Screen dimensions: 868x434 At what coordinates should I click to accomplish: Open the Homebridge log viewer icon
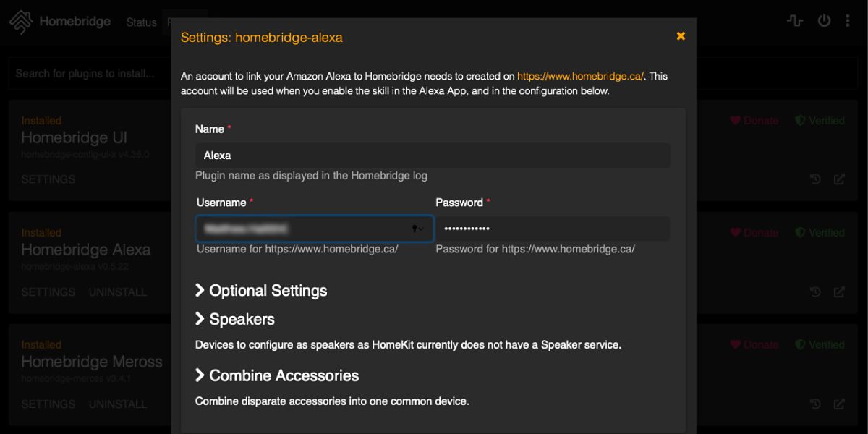tap(795, 21)
